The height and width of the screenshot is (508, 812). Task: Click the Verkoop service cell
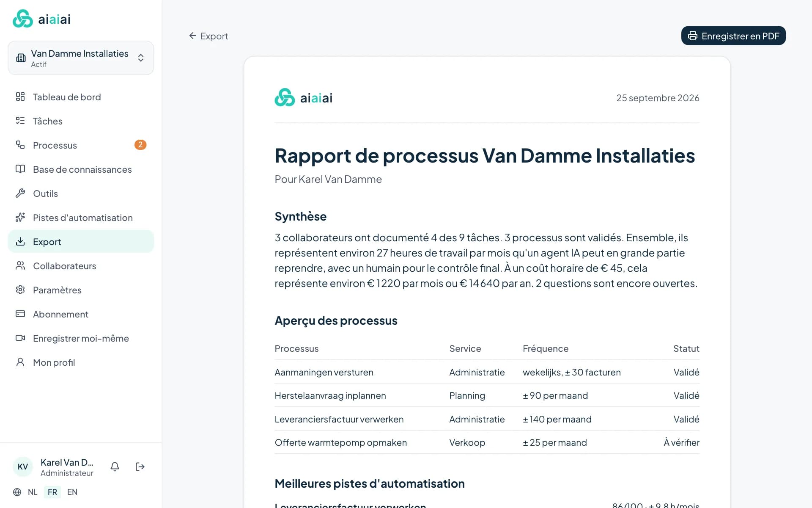[467, 442]
